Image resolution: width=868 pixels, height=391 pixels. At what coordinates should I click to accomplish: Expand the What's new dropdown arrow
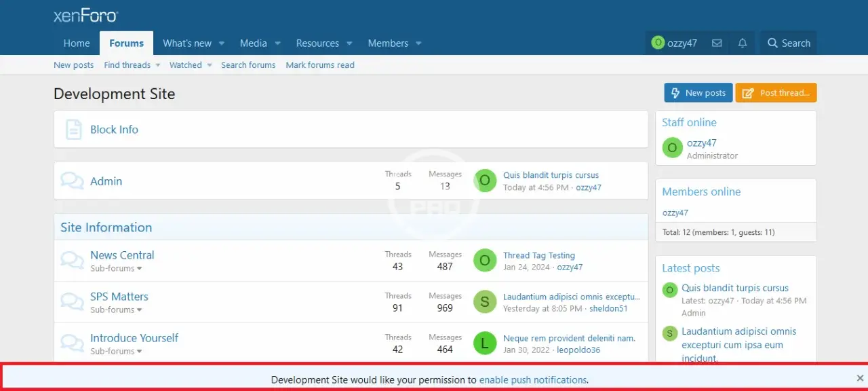pyautogui.click(x=222, y=43)
